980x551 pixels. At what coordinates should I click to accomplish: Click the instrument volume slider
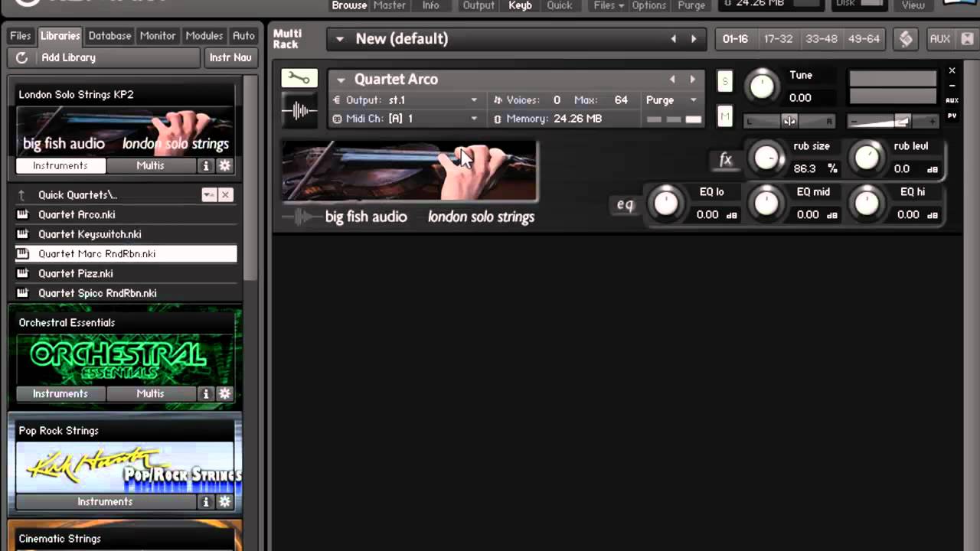893,121
